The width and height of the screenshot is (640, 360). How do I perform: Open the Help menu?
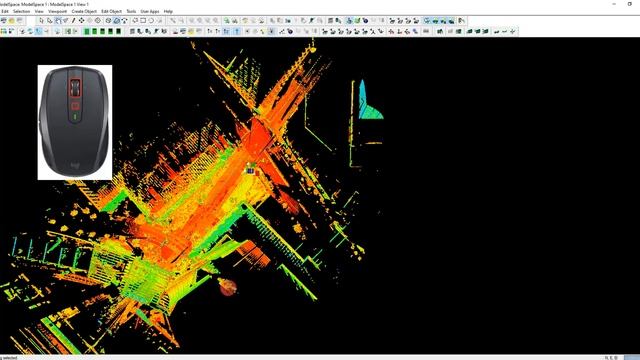click(168, 11)
